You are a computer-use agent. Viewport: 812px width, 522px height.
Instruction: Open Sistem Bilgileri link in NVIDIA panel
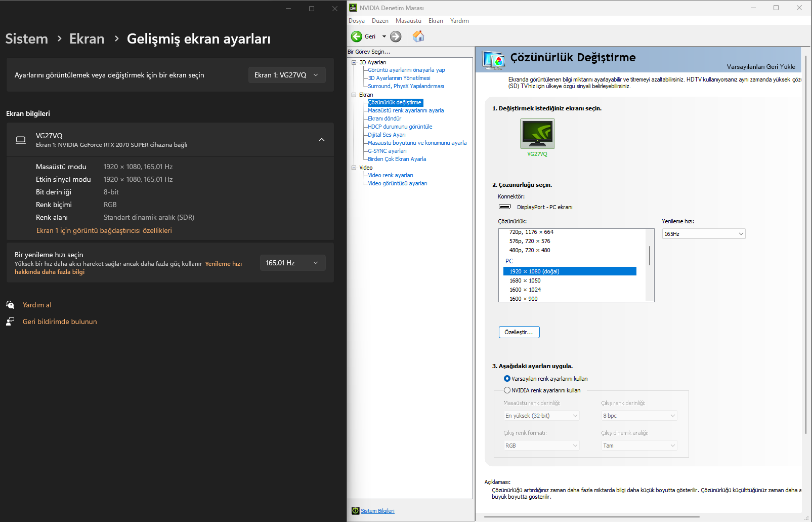[x=377, y=511]
